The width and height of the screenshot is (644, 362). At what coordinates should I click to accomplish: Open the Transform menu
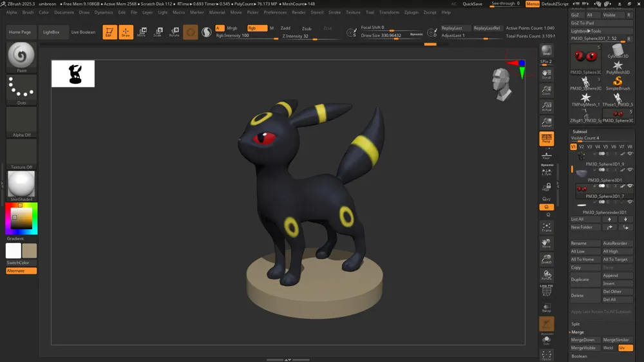pos(389,12)
